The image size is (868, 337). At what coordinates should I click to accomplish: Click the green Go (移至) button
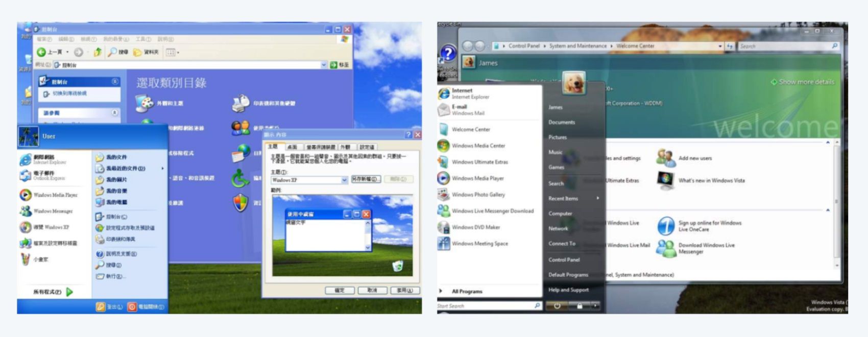(x=340, y=65)
